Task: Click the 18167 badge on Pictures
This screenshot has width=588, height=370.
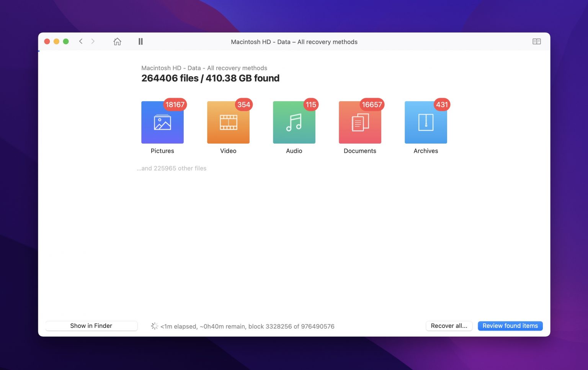Action: [x=175, y=105]
